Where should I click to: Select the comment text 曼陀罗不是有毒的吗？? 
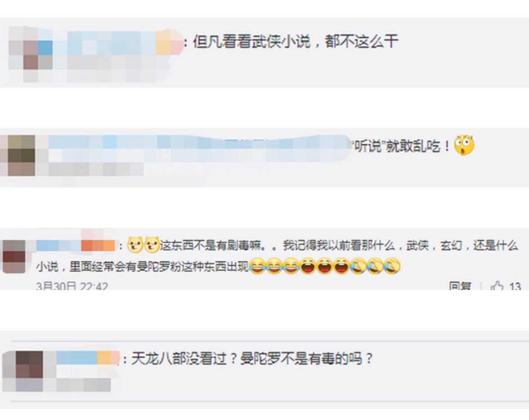click(x=306, y=358)
